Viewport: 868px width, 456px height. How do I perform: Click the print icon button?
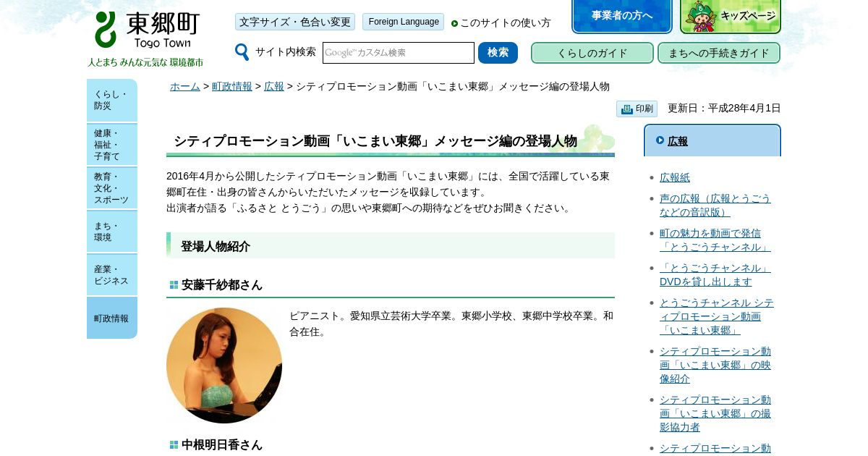point(637,109)
